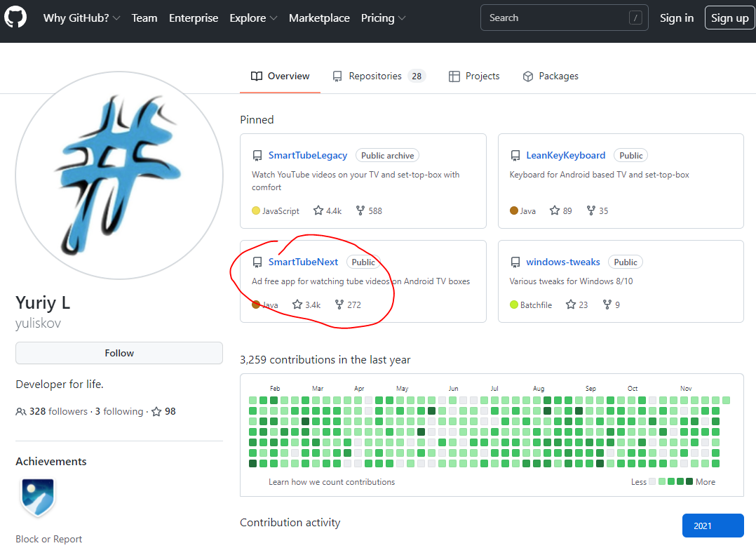Switch to the Repositories tab
Viewport: 756px width, 548px height.
(x=379, y=76)
